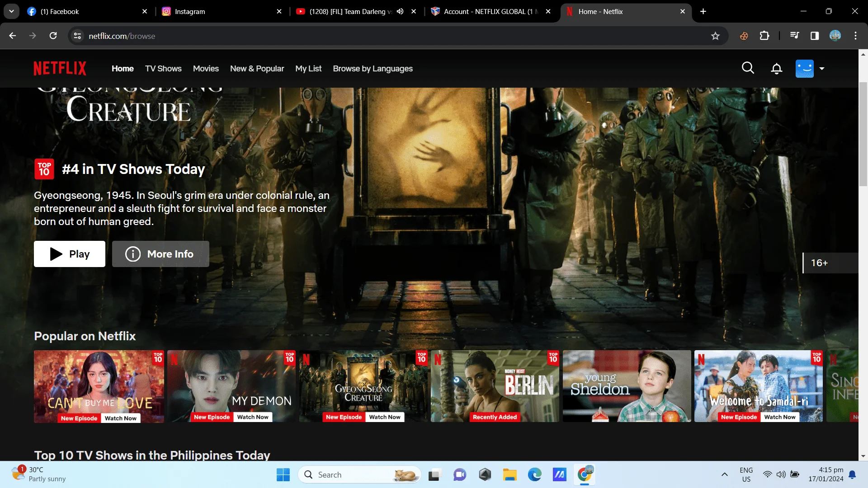Open Windows Start menu
The width and height of the screenshot is (868, 488).
point(283,475)
